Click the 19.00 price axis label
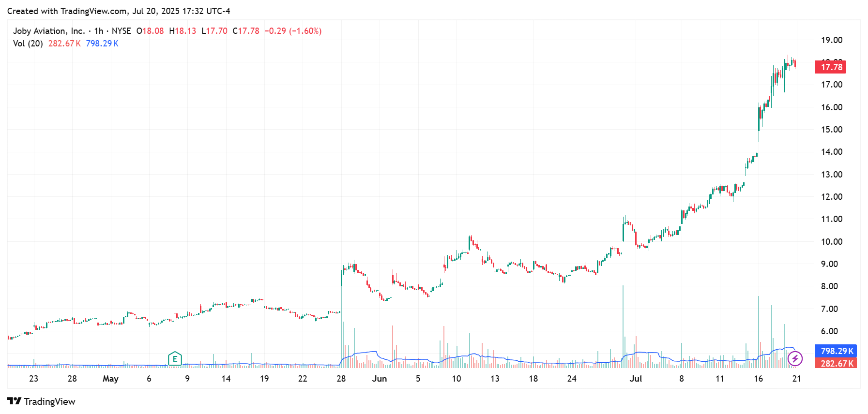Image resolution: width=868 pixels, height=414 pixels. coord(832,40)
